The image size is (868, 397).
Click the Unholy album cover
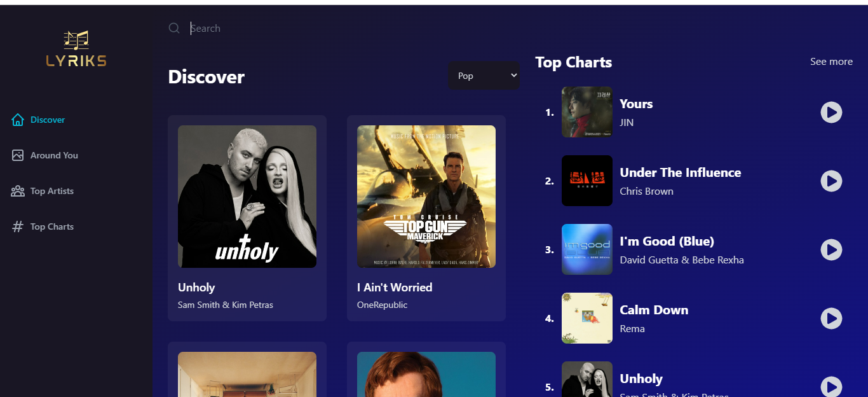[x=247, y=197]
